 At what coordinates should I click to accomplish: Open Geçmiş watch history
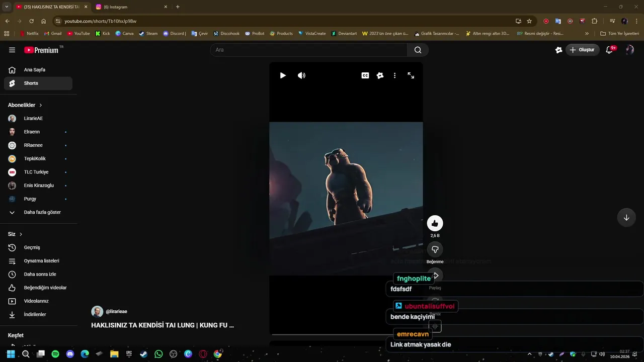[38, 247]
